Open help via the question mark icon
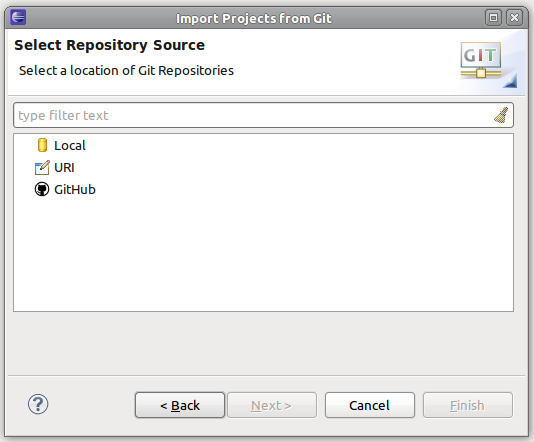The width and height of the screenshot is (534, 442). [38, 404]
